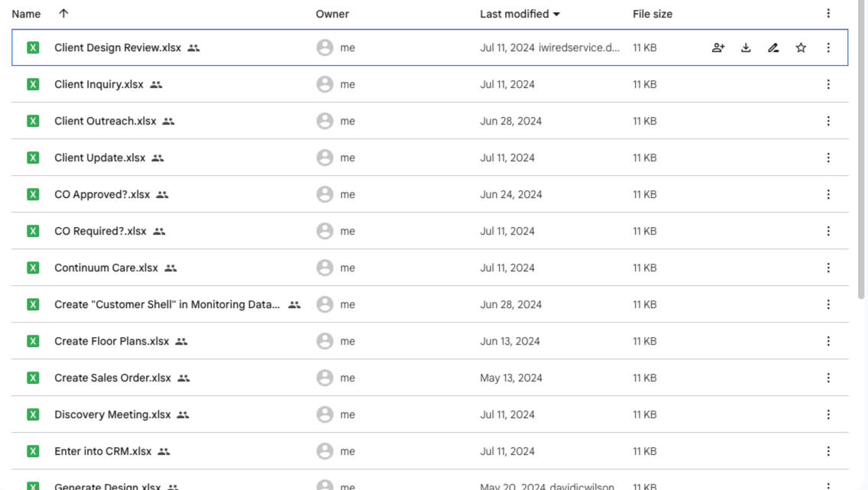Star the Client Design Review.xlsx file
The image size is (868, 490).
point(801,47)
